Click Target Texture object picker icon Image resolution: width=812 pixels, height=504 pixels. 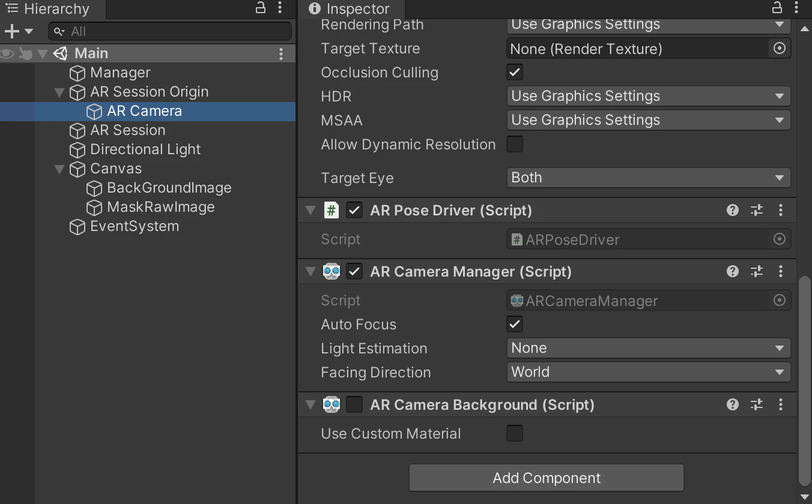[x=779, y=49]
